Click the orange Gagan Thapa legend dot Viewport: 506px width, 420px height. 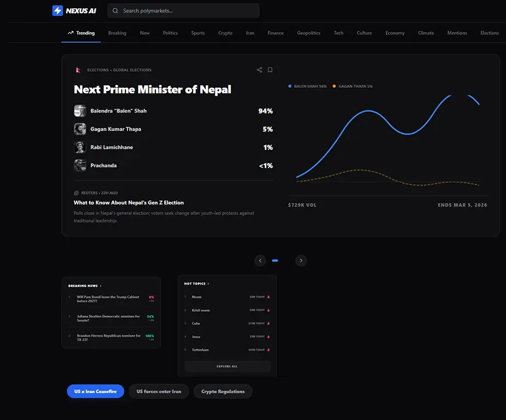(x=334, y=86)
